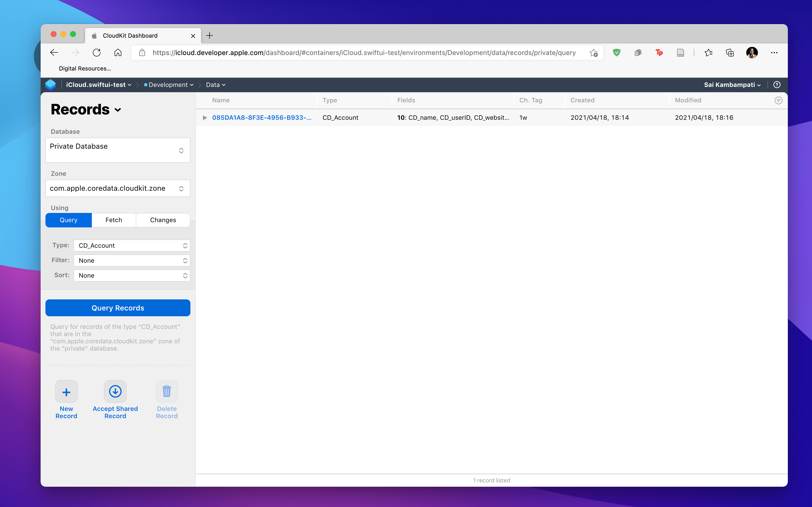This screenshot has width=812, height=507.
Task: Reload the page with the refresh icon
Action: click(x=97, y=53)
